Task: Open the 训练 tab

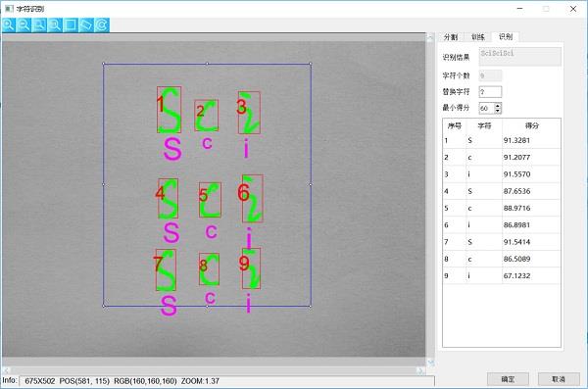Action: (478, 37)
